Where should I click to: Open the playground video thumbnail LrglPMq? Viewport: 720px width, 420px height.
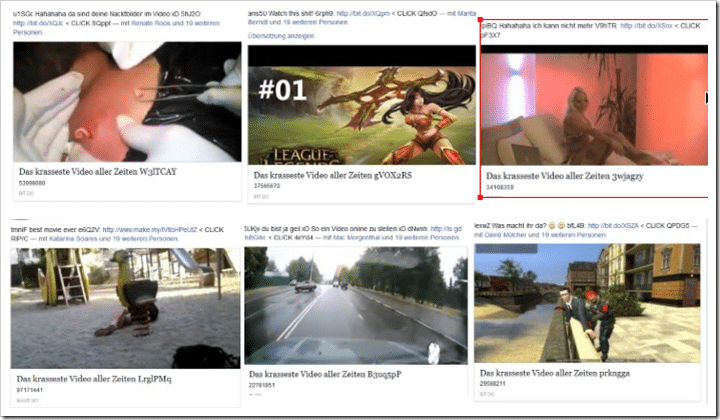pyautogui.click(x=125, y=308)
